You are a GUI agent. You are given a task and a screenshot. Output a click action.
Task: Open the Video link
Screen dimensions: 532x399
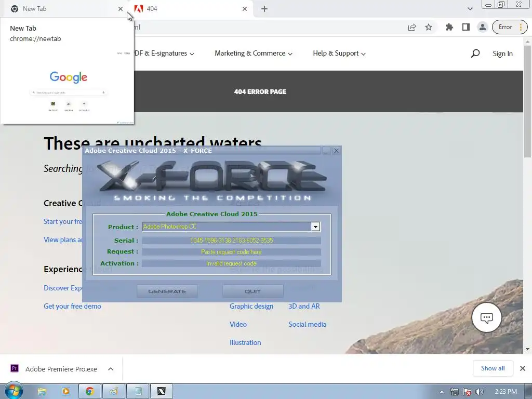238,324
